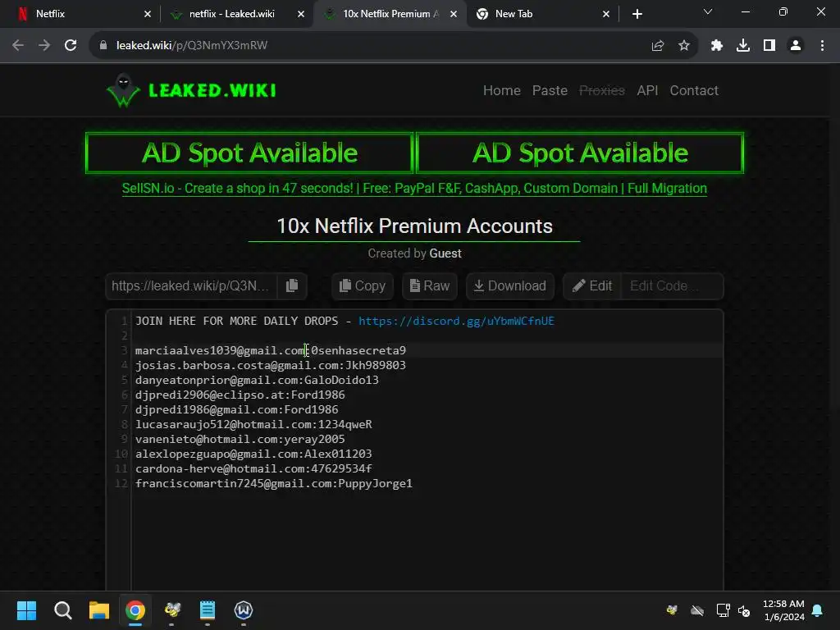Go back to the previous page
Image resolution: width=840 pixels, height=630 pixels.
[x=18, y=46]
